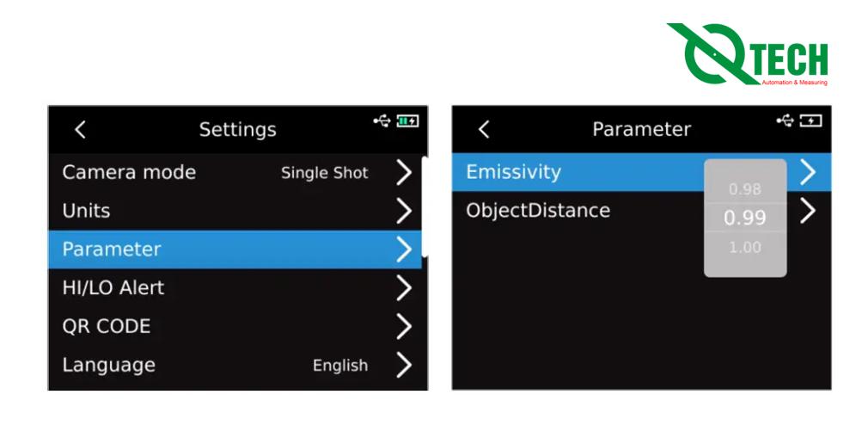Viewport: 868px width, 425px height.
Task: Expand HI/LO Alert chevron arrow
Action: tap(403, 288)
